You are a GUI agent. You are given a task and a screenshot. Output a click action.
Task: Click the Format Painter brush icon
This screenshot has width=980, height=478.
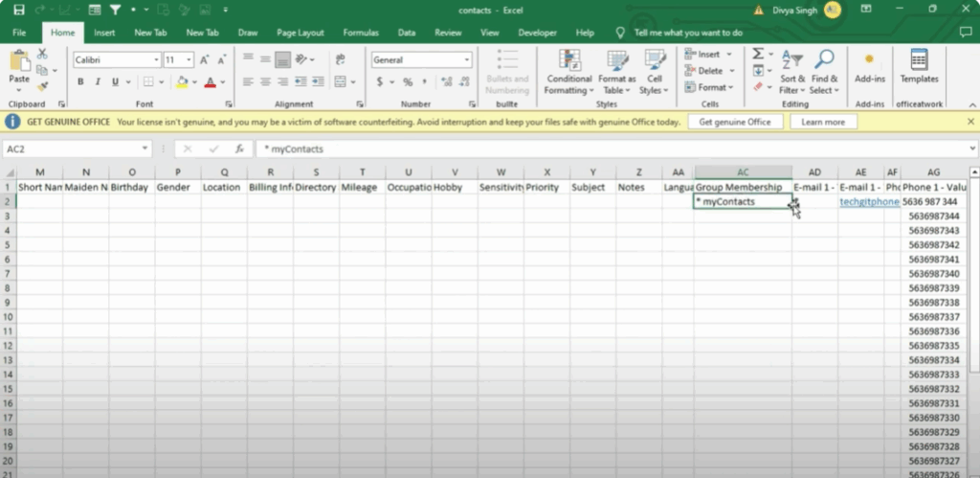41,85
